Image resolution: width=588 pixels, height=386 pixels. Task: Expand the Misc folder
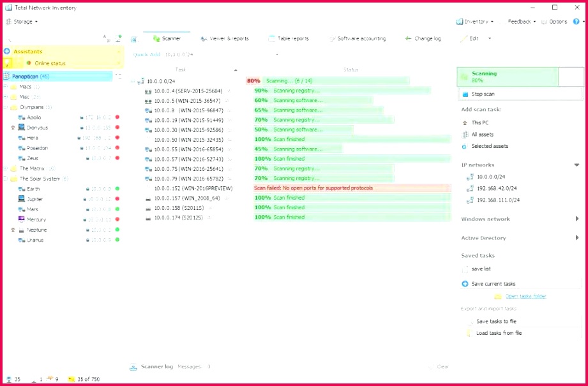(6, 97)
